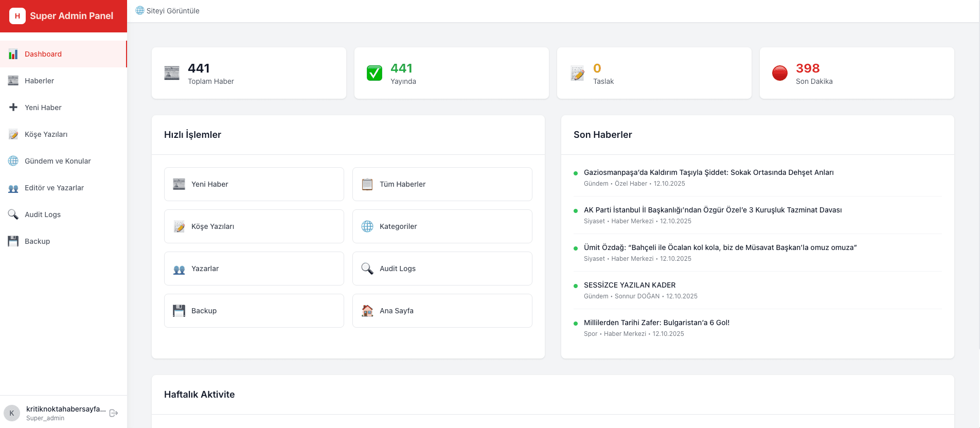Click the Haftalık Aktivite heading

point(200,395)
